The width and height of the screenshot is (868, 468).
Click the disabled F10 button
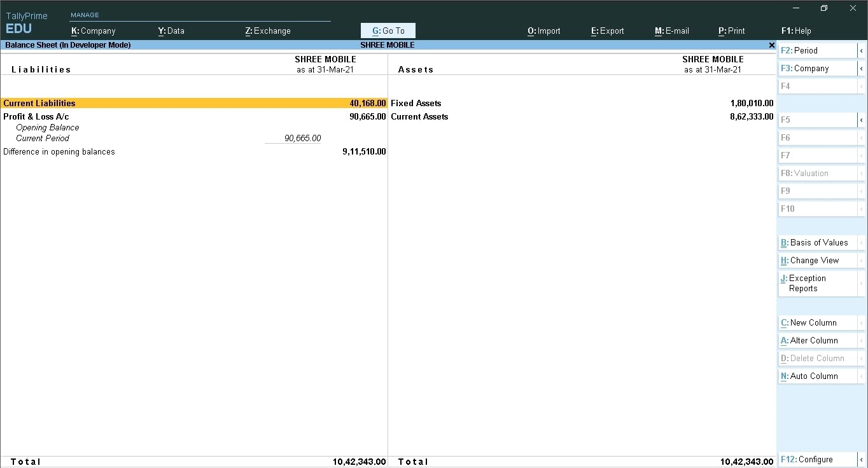818,209
